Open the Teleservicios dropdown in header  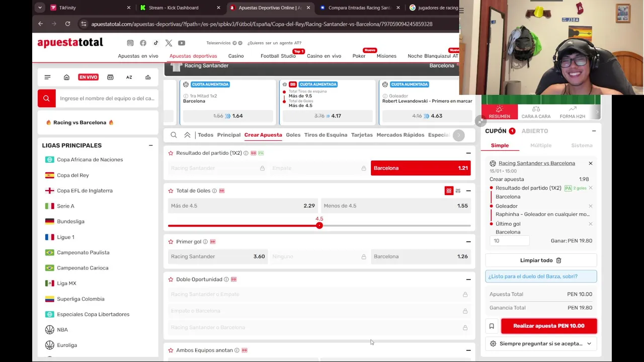[224, 43]
